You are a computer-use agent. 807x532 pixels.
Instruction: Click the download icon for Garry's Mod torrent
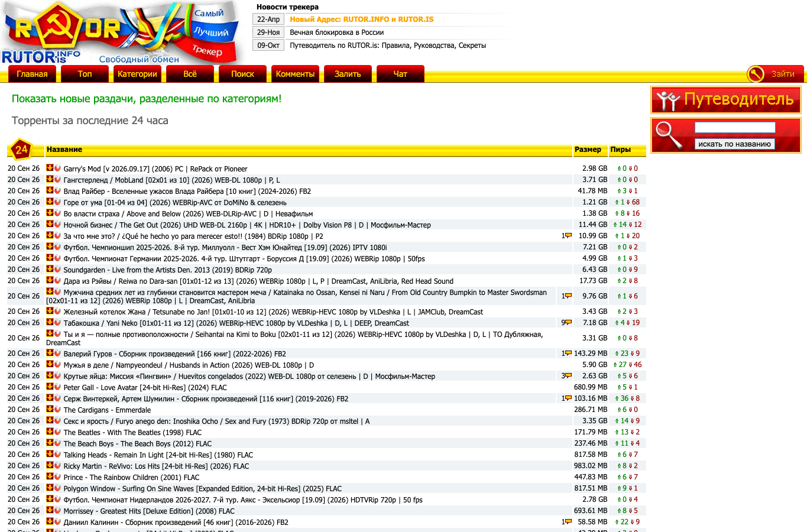pos(50,168)
